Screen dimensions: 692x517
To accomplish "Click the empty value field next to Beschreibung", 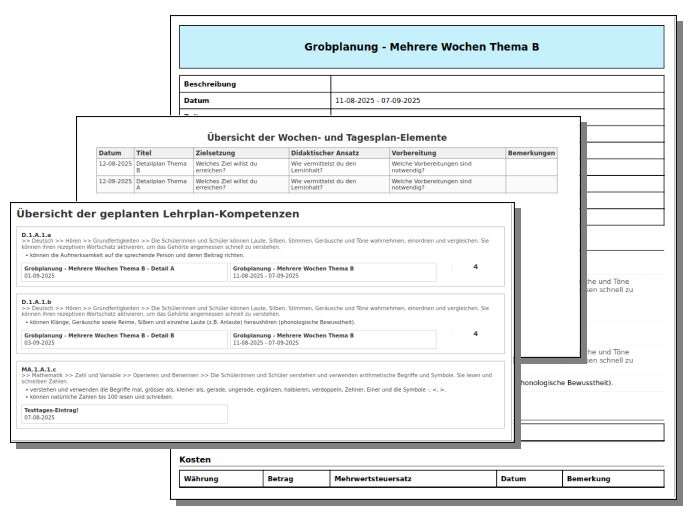I will tap(497, 84).
